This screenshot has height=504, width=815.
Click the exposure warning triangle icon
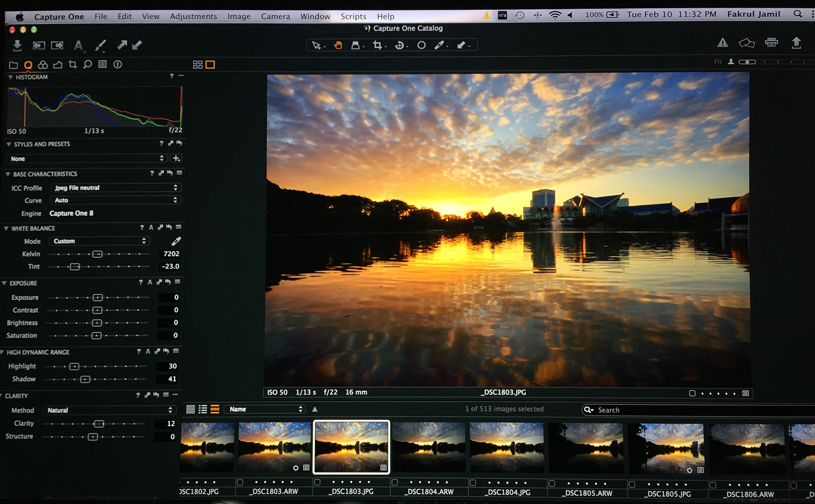pos(722,43)
